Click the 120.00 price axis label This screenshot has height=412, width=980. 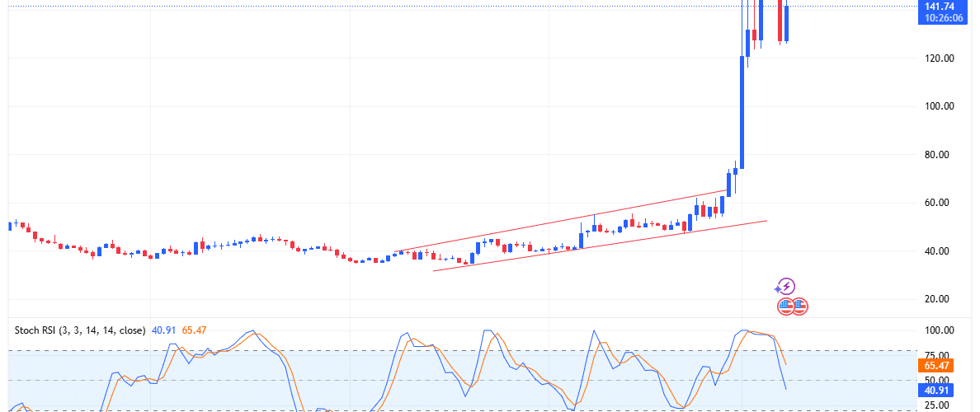[x=939, y=59]
